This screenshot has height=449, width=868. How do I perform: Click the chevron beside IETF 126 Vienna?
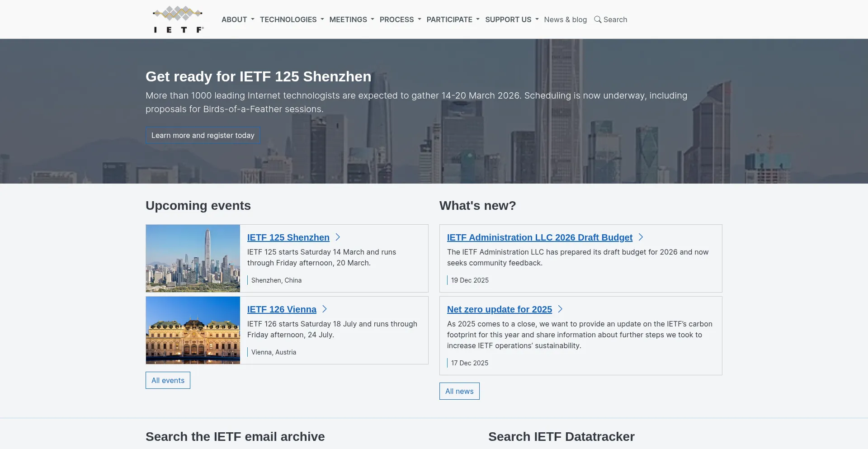[x=325, y=309]
